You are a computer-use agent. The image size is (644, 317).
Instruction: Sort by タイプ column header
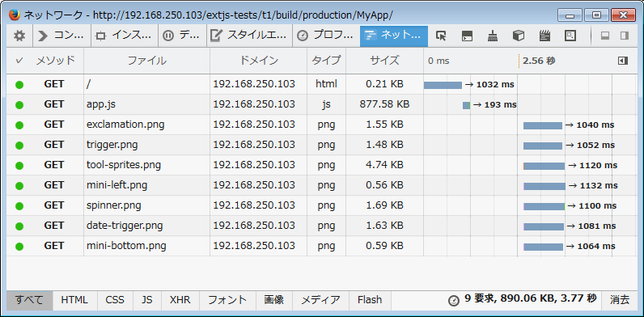pyautogui.click(x=327, y=61)
